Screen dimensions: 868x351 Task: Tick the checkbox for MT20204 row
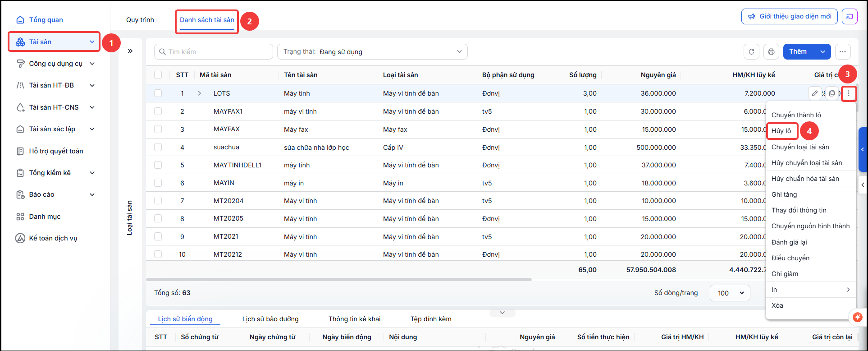pyautogui.click(x=158, y=201)
